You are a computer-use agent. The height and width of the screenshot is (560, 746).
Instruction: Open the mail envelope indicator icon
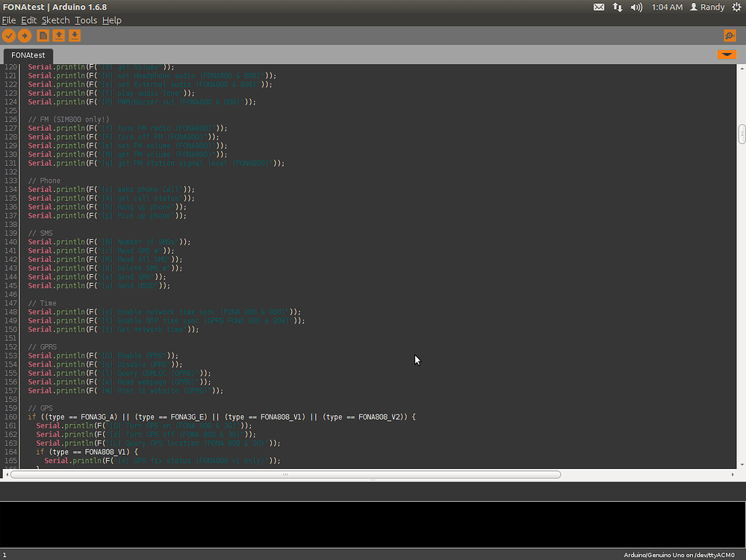point(600,7)
